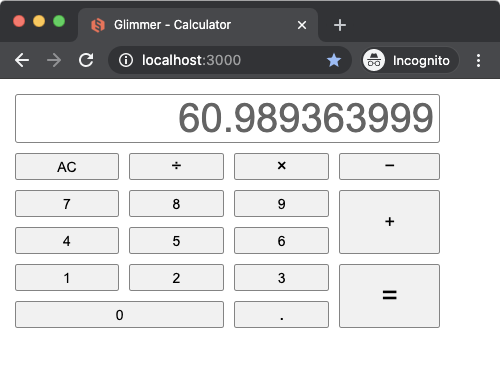Select the number 3 key
This screenshot has width=500, height=375.
pyautogui.click(x=281, y=278)
